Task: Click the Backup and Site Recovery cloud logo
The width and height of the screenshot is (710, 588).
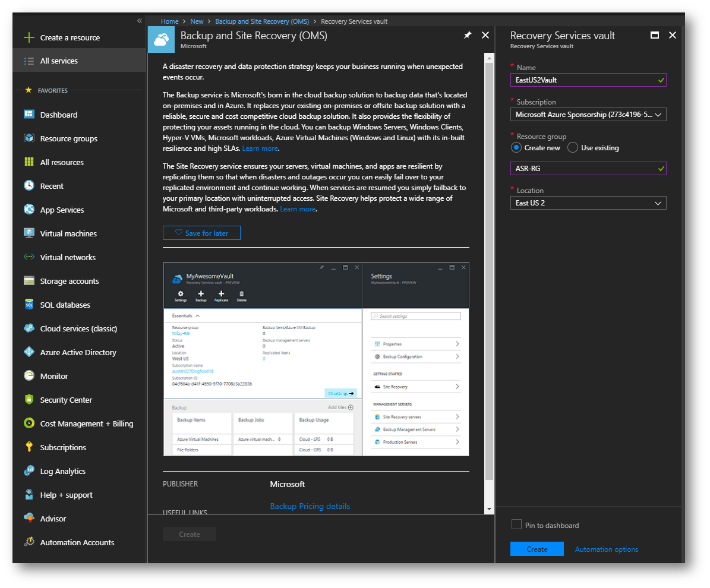Action: pyautogui.click(x=161, y=39)
